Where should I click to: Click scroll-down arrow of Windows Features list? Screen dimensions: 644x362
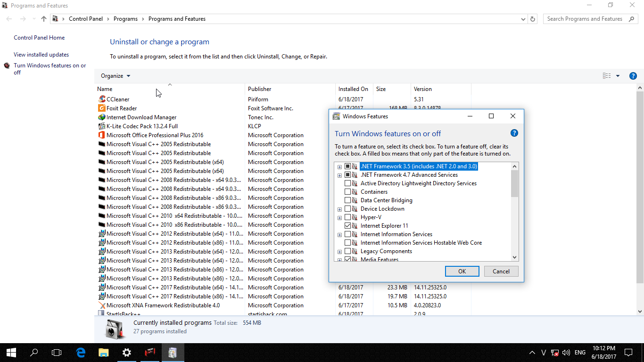point(514,257)
